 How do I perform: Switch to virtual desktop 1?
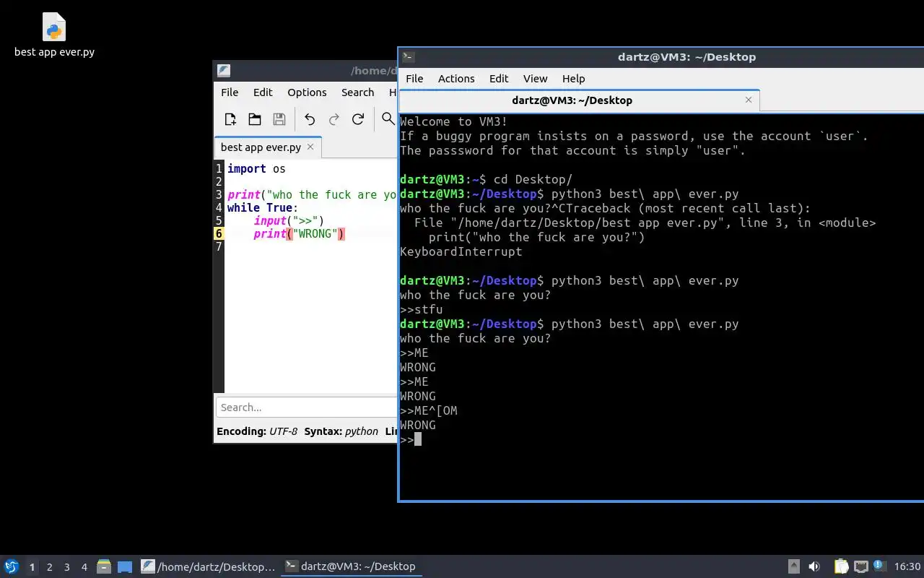[x=32, y=567]
